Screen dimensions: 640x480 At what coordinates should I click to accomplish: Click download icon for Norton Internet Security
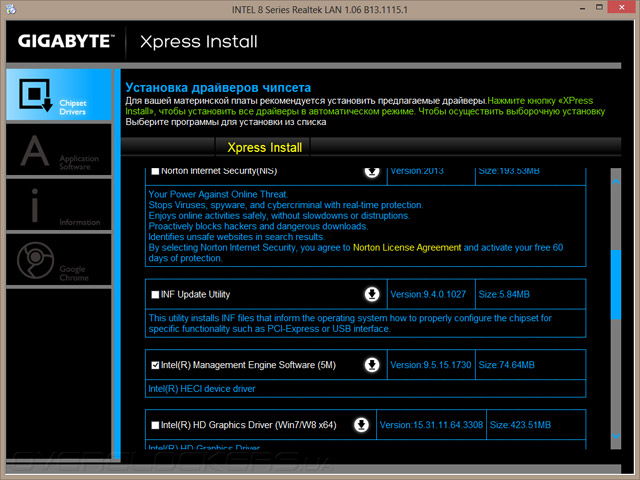point(372,171)
